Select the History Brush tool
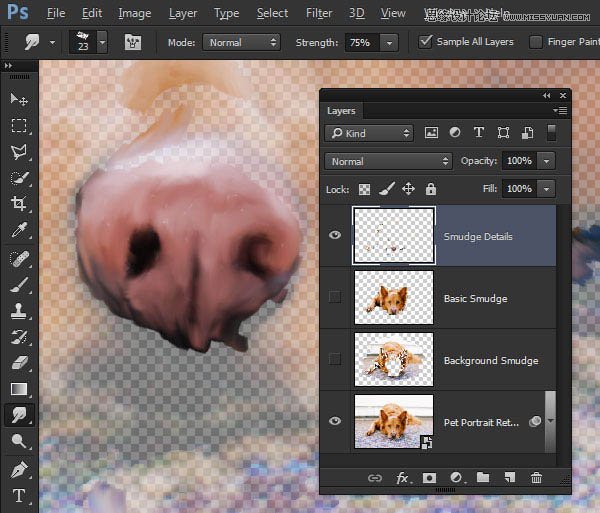Viewport: 600px width, 513px height. [19, 337]
